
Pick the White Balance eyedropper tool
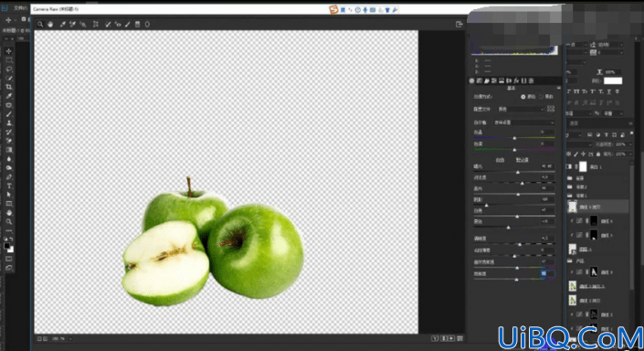click(62, 25)
